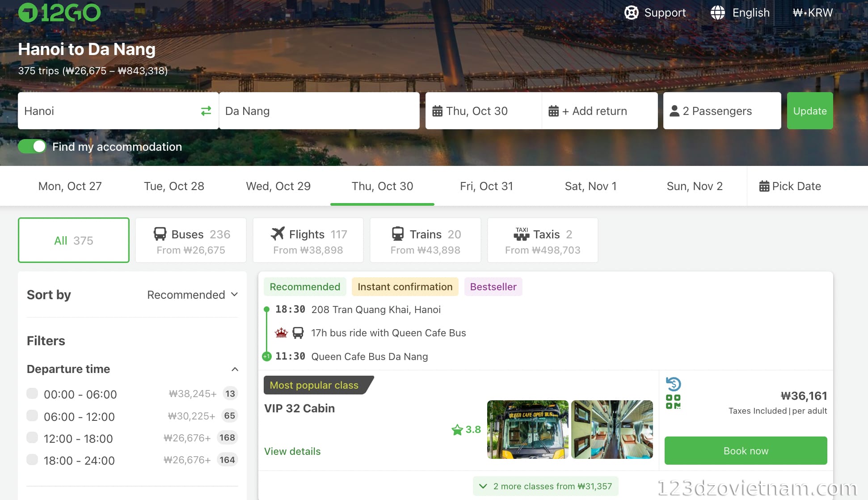The height and width of the screenshot is (500, 868).
Task: Click the +1 day arrival marker
Action: tap(266, 356)
